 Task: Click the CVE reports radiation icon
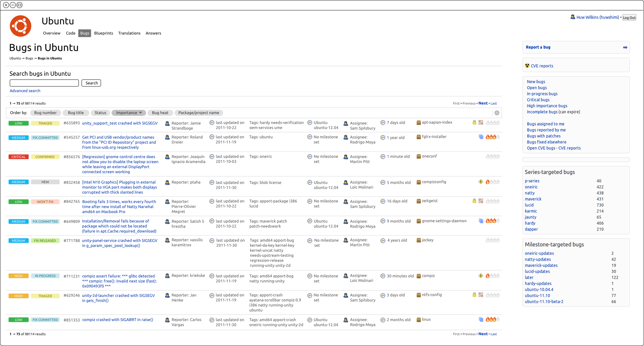point(527,66)
